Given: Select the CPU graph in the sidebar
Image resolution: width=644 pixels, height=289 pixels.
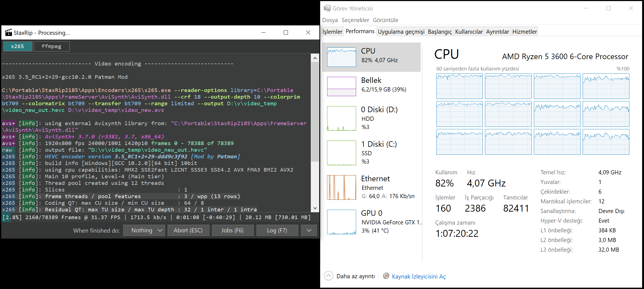Looking at the screenshot, I should pyautogui.click(x=341, y=57).
